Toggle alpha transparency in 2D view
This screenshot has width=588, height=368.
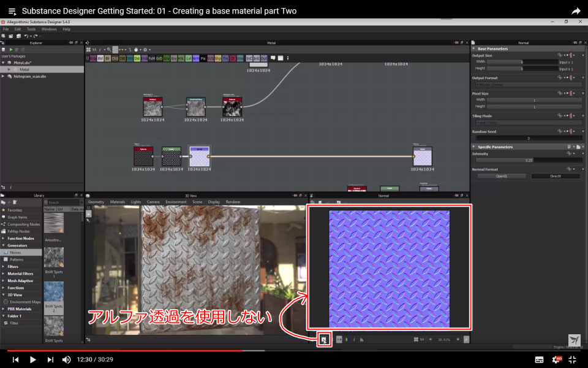coord(324,340)
